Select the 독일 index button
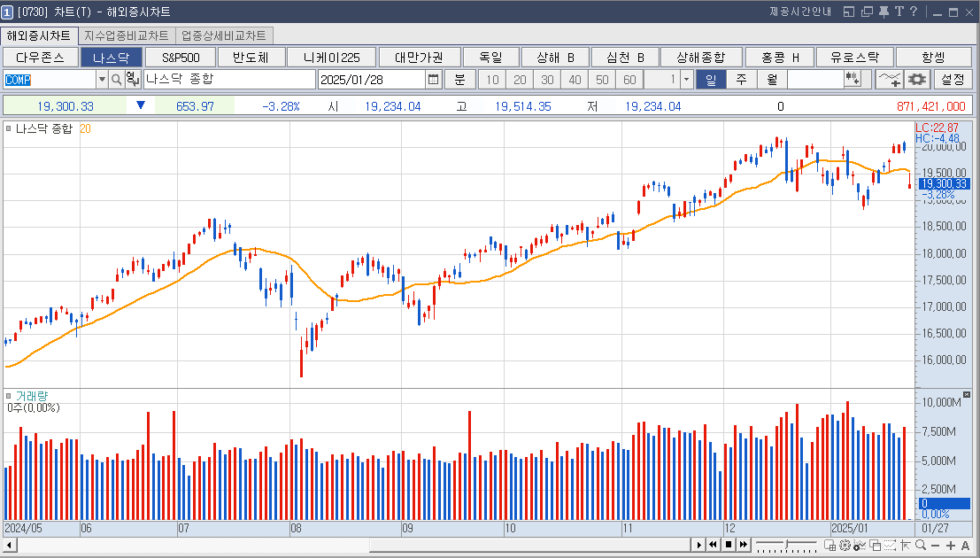The height and width of the screenshot is (558, 980). (x=491, y=58)
